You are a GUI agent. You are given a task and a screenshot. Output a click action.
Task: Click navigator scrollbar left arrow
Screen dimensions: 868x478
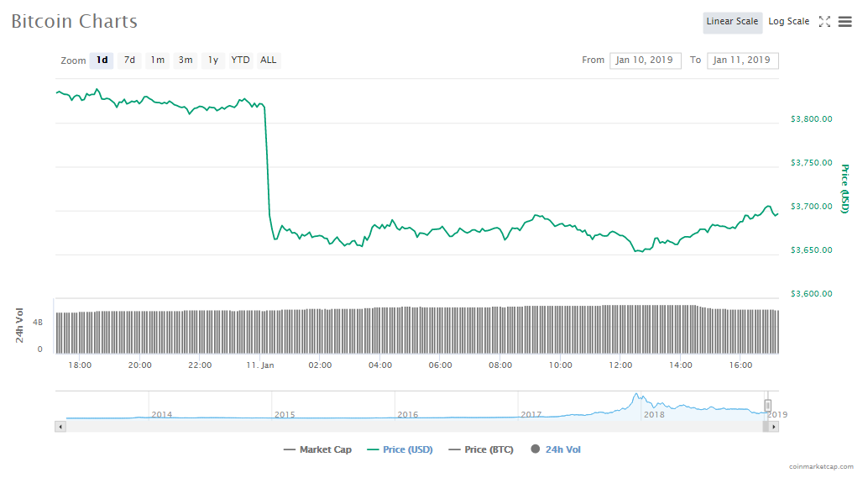[60, 427]
